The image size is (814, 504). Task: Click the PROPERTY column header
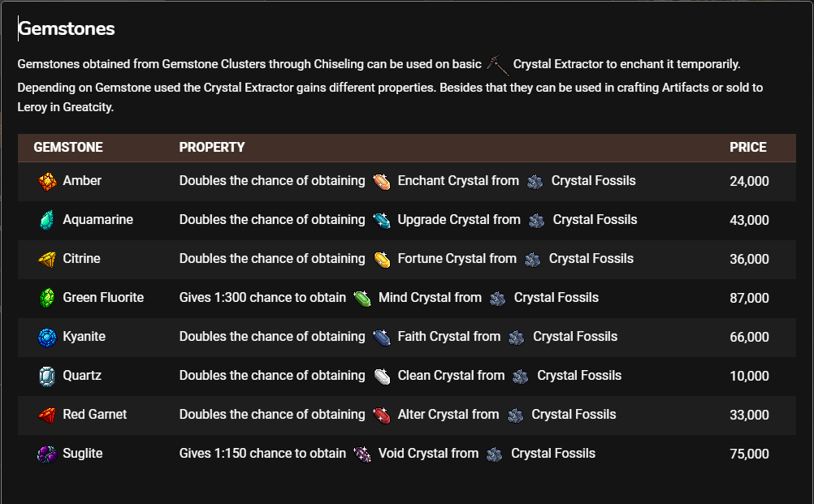click(x=212, y=147)
